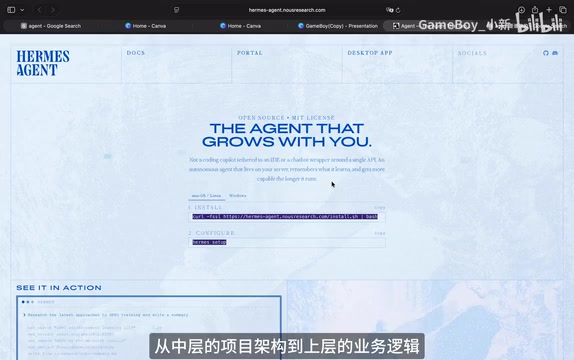Switch to the second Home - Canva tab
Image resolution: width=574 pixels, height=360 pixels.
(241, 26)
